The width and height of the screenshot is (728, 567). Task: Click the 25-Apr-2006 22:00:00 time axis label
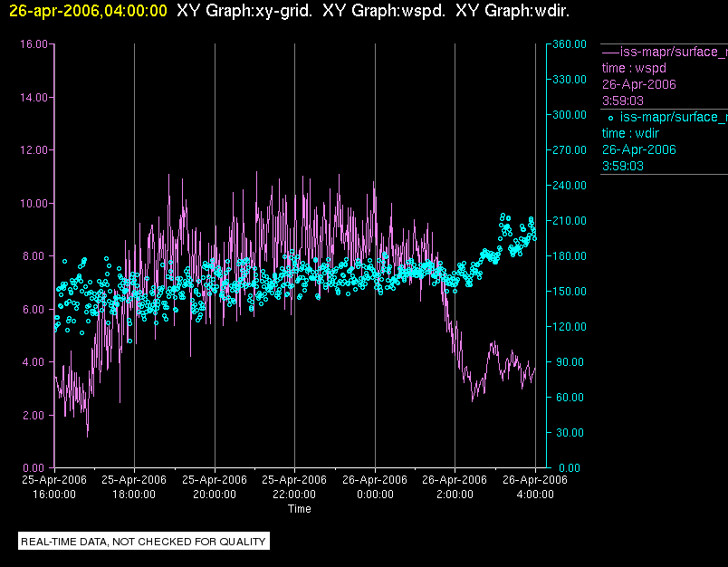click(294, 486)
